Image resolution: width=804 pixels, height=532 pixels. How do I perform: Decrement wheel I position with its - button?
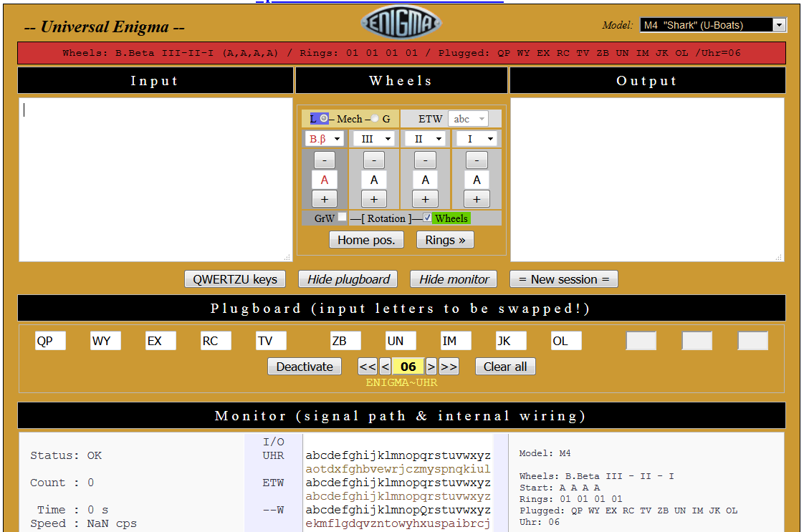click(x=477, y=160)
